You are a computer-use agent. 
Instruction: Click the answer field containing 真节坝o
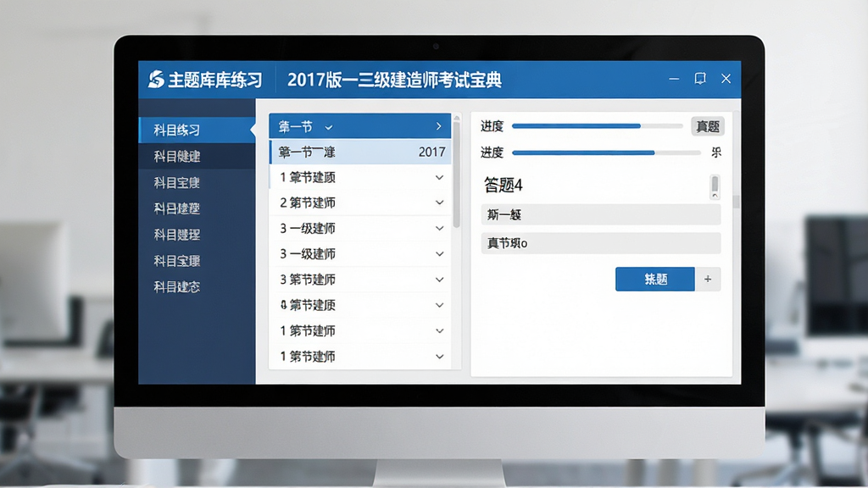[601, 243]
